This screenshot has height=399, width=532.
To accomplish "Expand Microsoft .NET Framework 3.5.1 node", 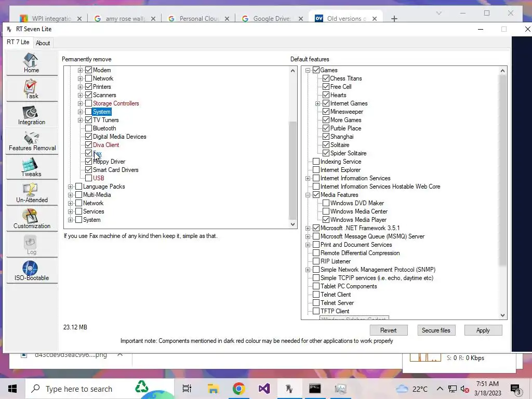I will click(308, 229).
